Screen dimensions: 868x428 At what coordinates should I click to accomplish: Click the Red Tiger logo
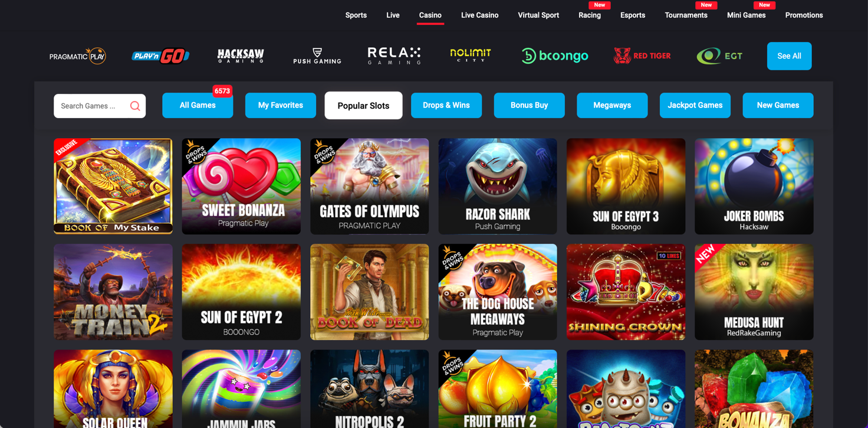click(x=642, y=56)
